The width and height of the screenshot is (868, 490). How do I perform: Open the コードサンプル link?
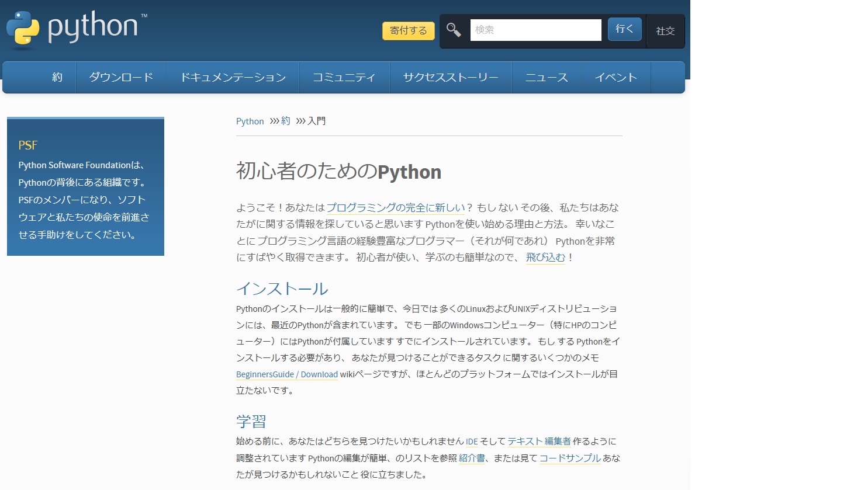[570, 458]
